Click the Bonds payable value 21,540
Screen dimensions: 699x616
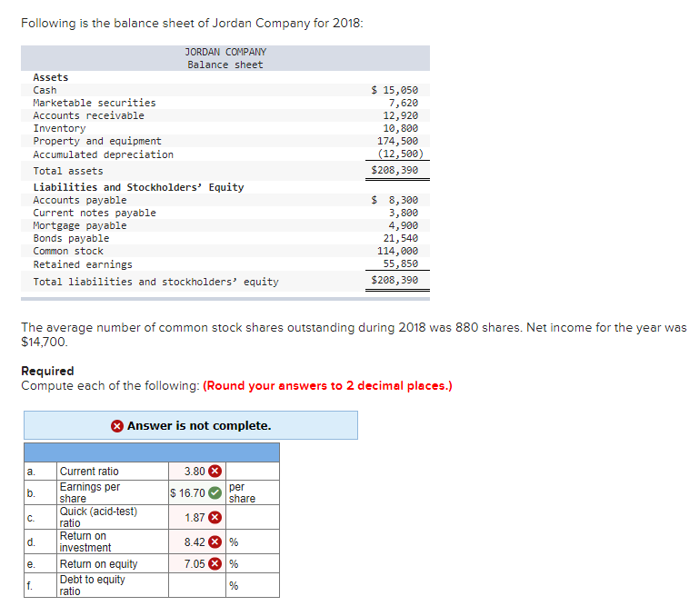coord(400,238)
